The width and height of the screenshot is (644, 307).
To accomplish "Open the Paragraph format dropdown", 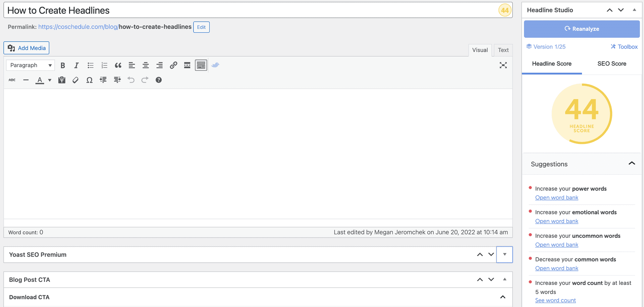I will click(x=30, y=65).
